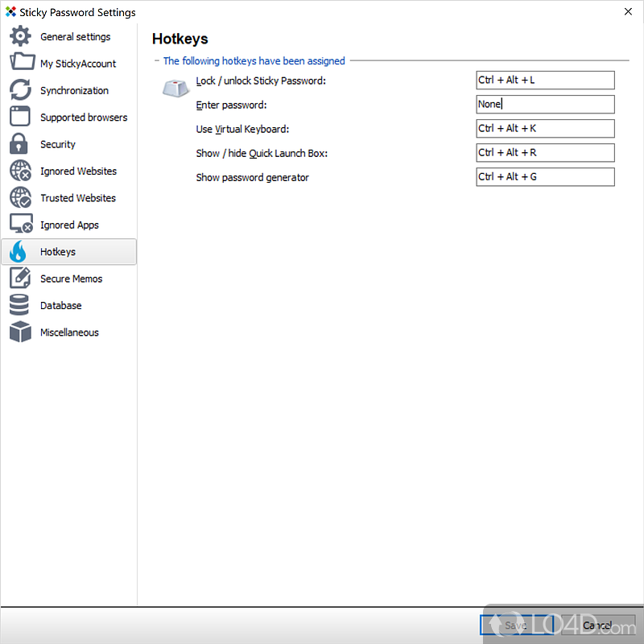The image size is (644, 644).
Task: Go to the Secure Memos section
Action: point(71,279)
